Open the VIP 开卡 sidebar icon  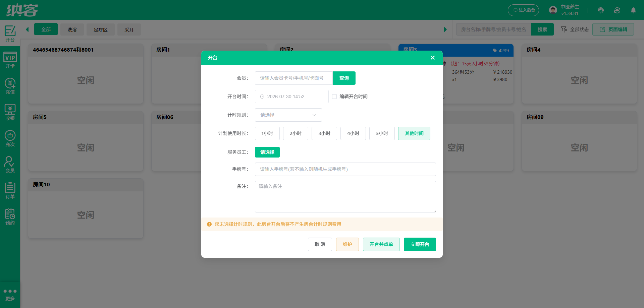click(10, 60)
